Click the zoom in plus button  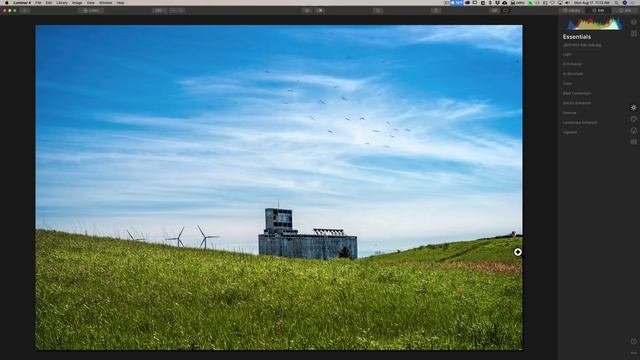tap(181, 11)
